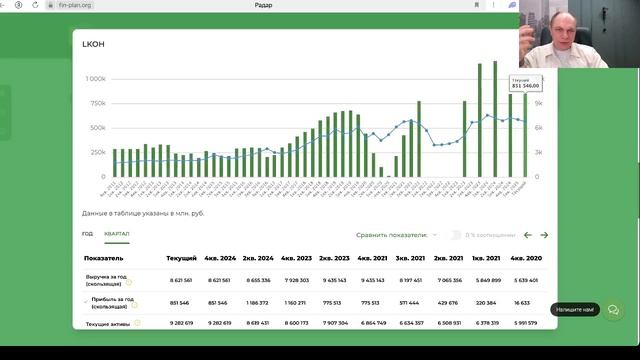Click the '4кв. 2024' column header
Image resolution: width=640 pixels, height=360 pixels.
coord(220,258)
